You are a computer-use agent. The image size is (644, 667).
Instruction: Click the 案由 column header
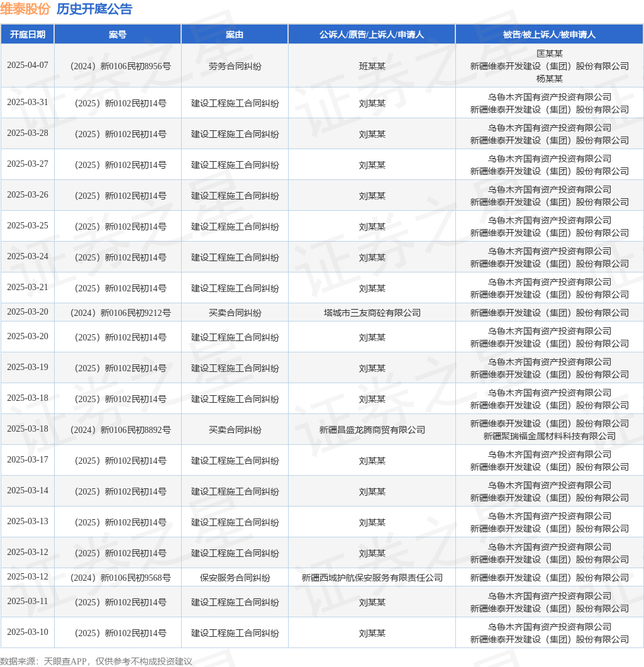pyautogui.click(x=235, y=35)
